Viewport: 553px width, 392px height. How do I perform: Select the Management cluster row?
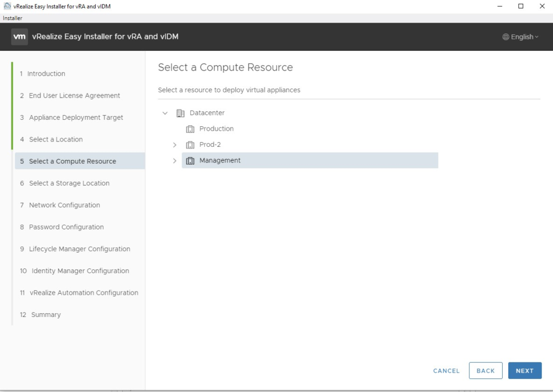(x=310, y=160)
